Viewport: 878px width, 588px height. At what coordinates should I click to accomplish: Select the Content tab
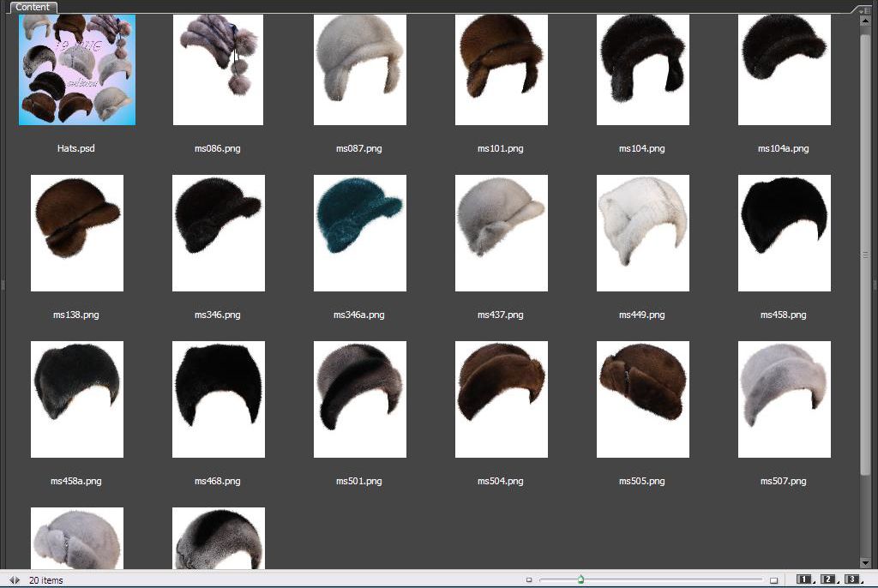(33, 7)
